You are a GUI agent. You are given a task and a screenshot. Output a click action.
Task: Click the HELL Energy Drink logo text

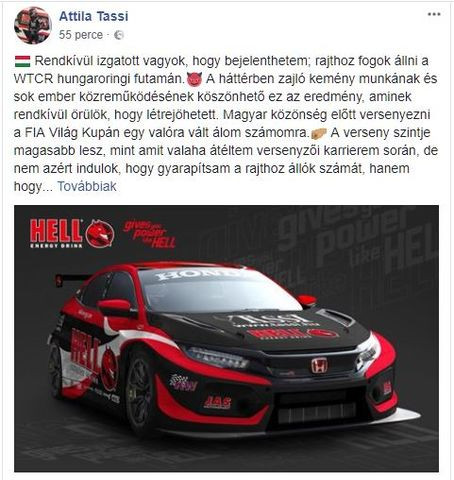pyautogui.click(x=56, y=233)
